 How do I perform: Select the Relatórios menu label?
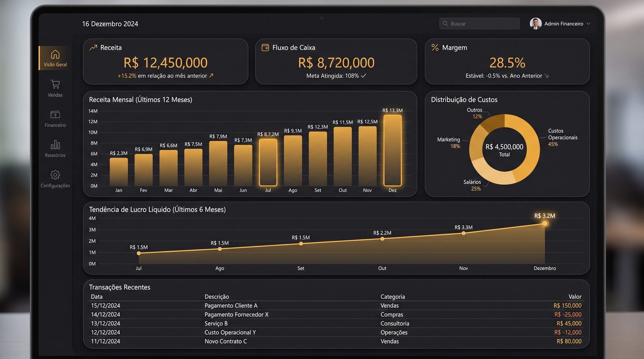[55, 155]
